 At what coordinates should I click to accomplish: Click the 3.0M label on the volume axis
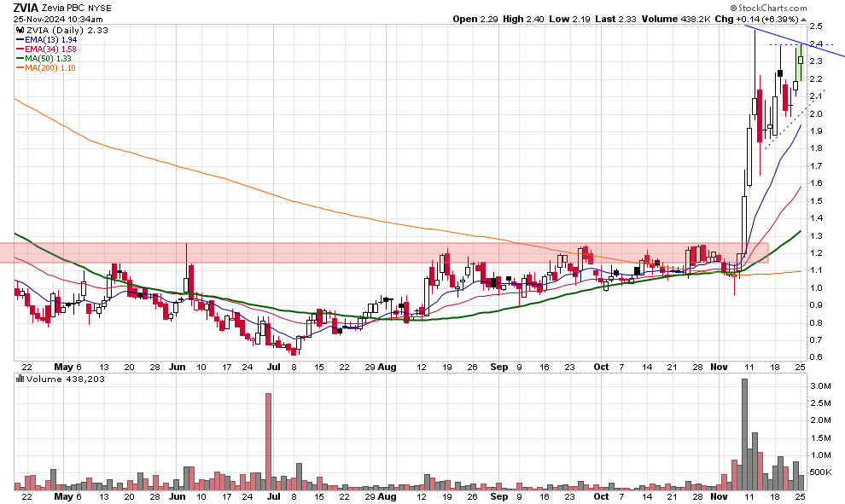(x=821, y=386)
